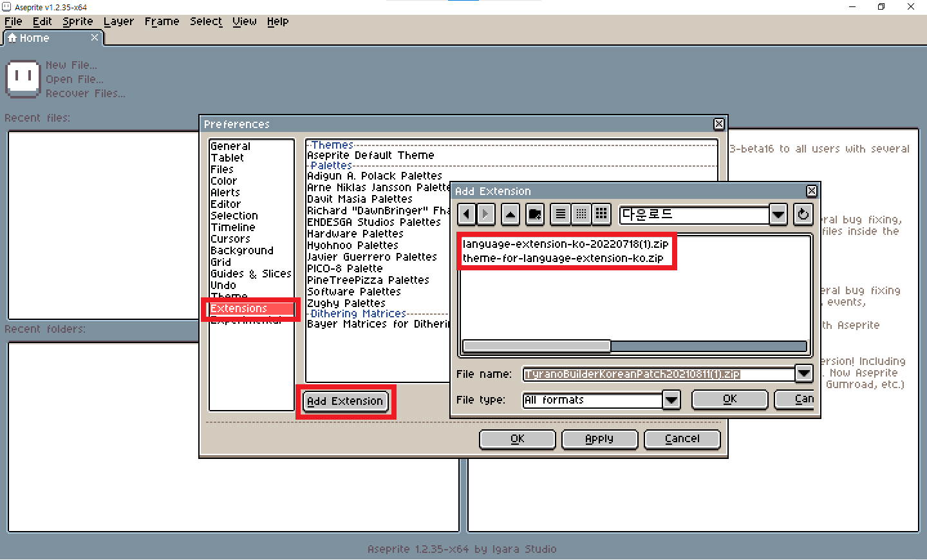
Task: Select Extensions preferences section
Action: point(252,308)
